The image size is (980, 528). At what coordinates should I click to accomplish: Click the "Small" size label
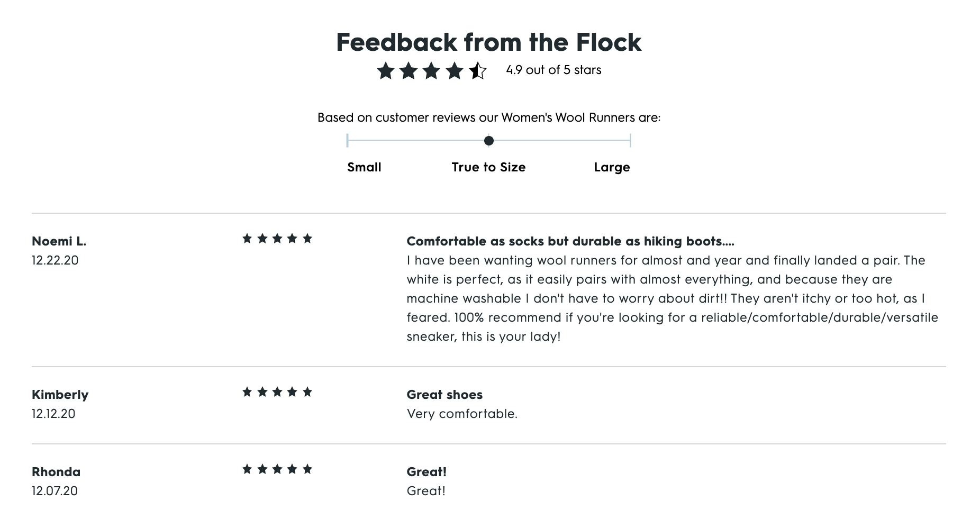[x=364, y=167]
